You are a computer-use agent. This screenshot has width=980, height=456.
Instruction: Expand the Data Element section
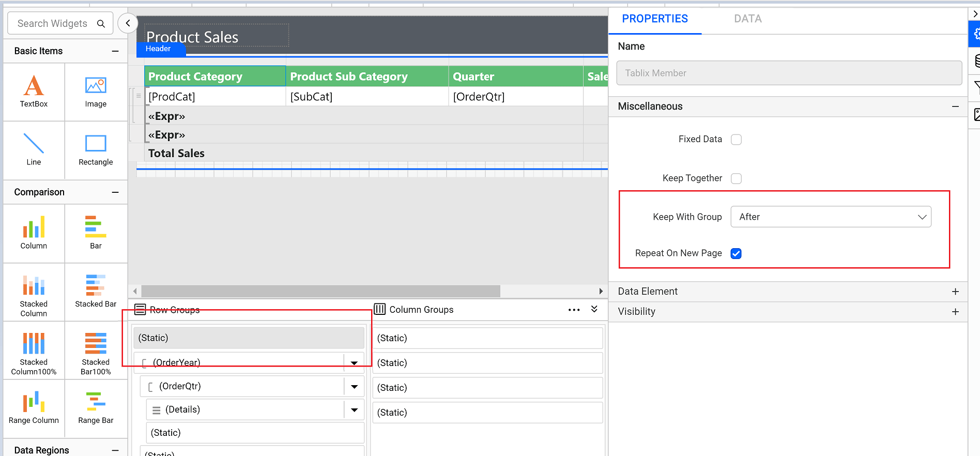click(x=955, y=292)
